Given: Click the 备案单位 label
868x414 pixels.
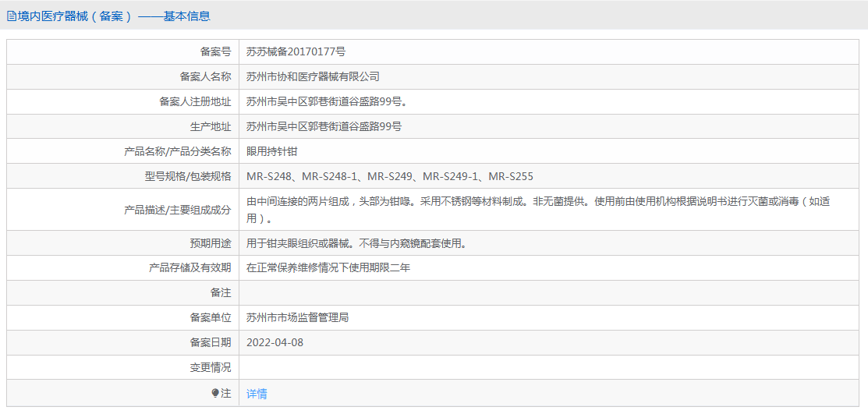Looking at the screenshot, I should [x=211, y=317].
